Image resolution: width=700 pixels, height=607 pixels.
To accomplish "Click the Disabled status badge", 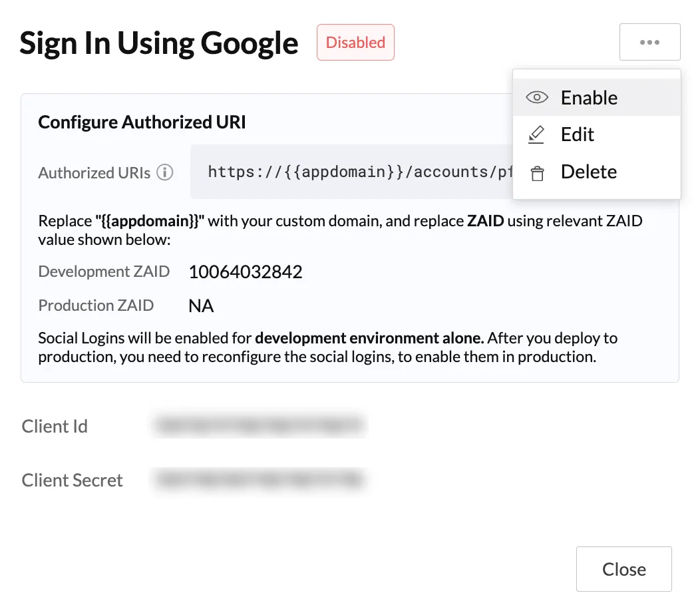I will point(355,43).
